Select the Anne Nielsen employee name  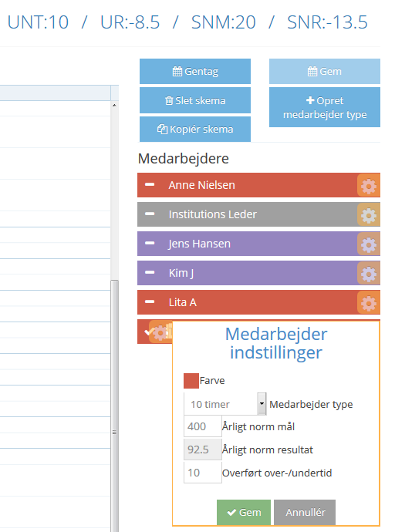201,185
